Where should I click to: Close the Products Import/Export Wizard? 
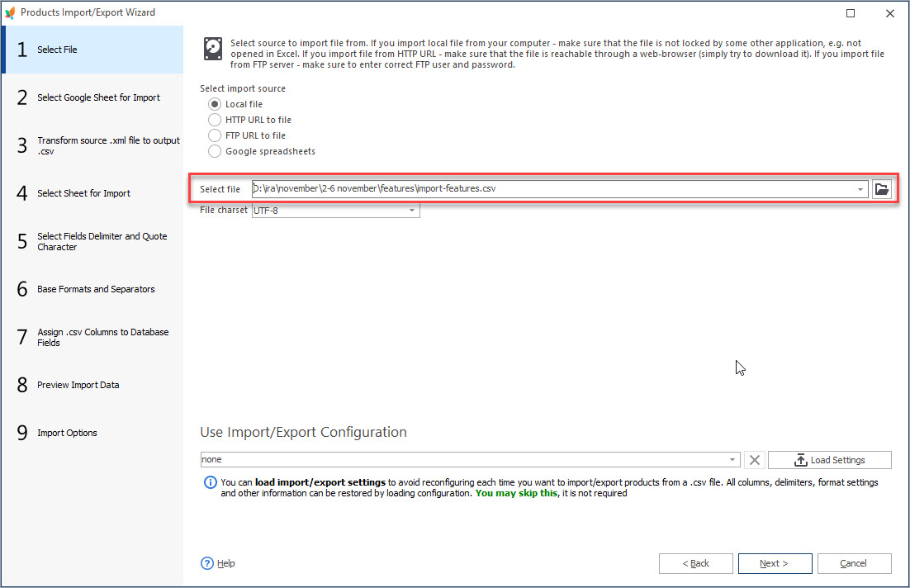(889, 12)
